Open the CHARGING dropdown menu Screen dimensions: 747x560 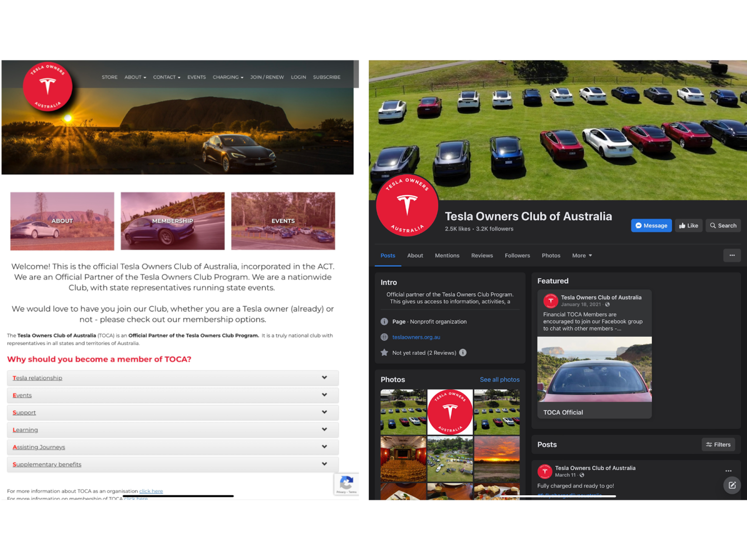[x=228, y=77]
